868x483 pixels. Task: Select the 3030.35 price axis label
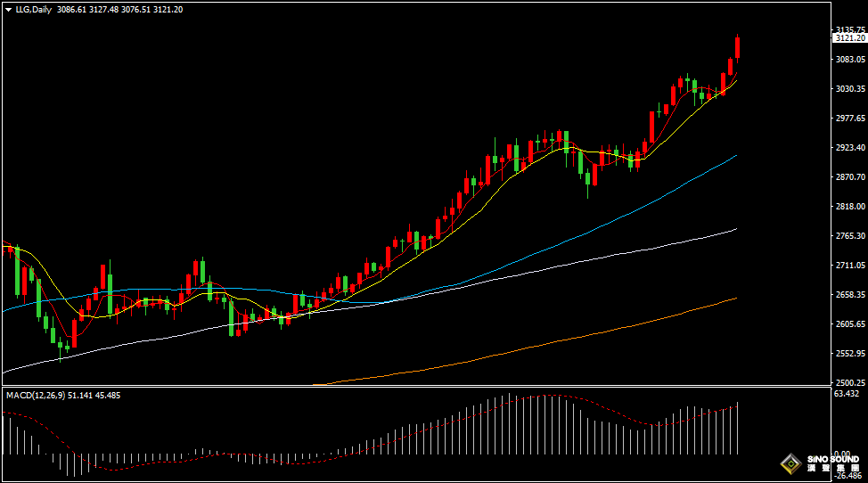pos(849,89)
